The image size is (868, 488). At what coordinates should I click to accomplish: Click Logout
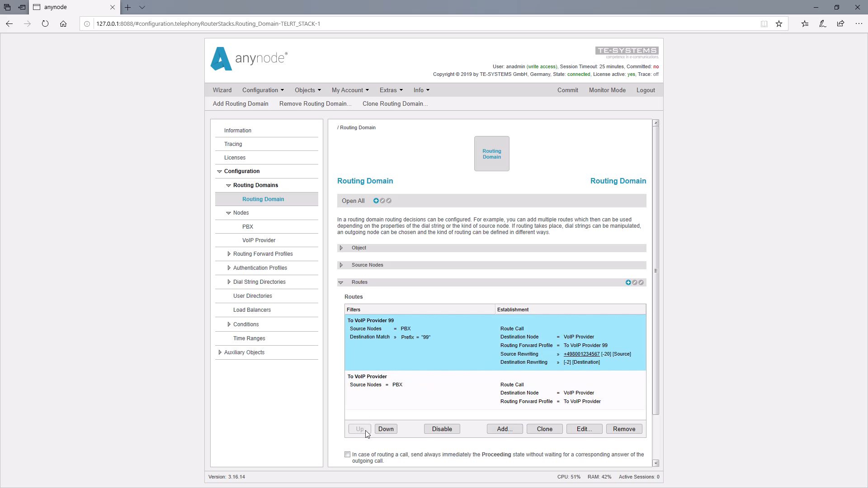coord(646,90)
